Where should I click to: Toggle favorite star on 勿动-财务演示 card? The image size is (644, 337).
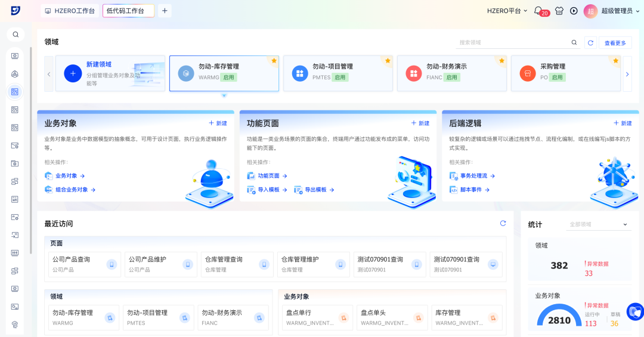pos(501,61)
